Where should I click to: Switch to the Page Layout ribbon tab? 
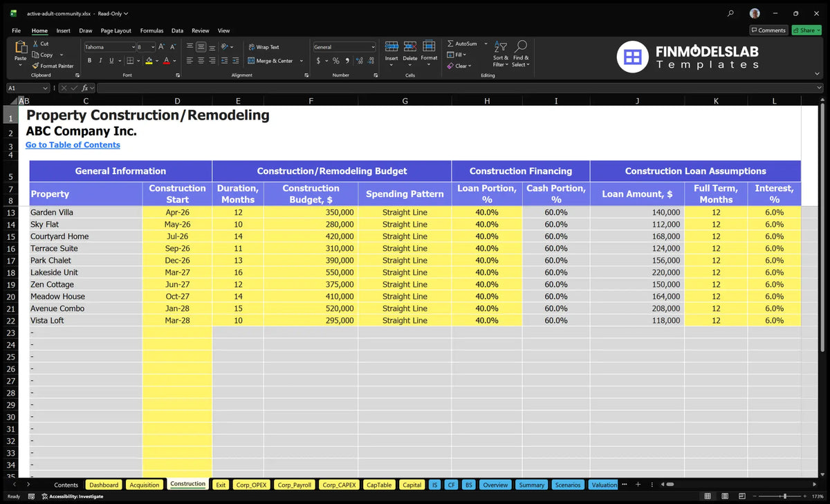(116, 30)
